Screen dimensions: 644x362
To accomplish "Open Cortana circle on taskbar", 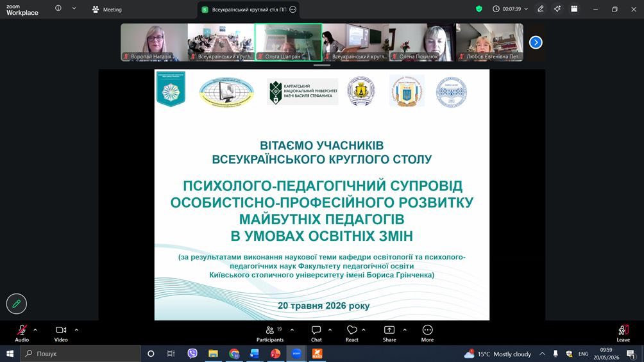I will point(151,354).
